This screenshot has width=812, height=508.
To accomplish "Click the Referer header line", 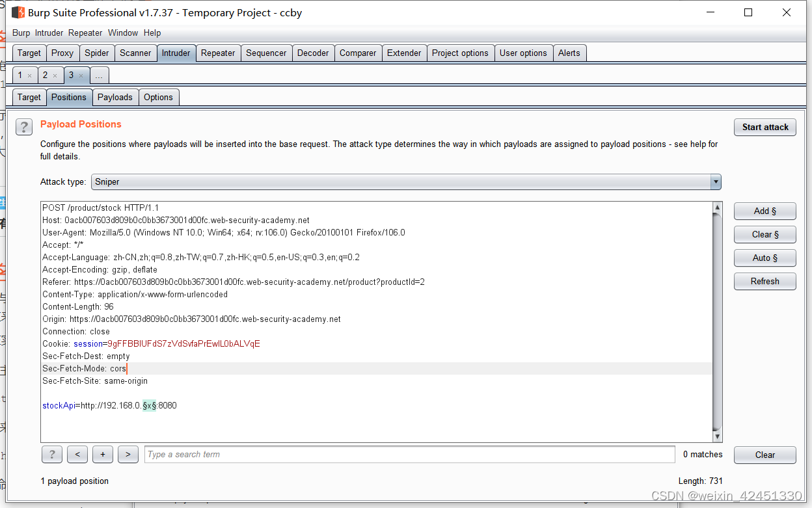I will tap(234, 282).
